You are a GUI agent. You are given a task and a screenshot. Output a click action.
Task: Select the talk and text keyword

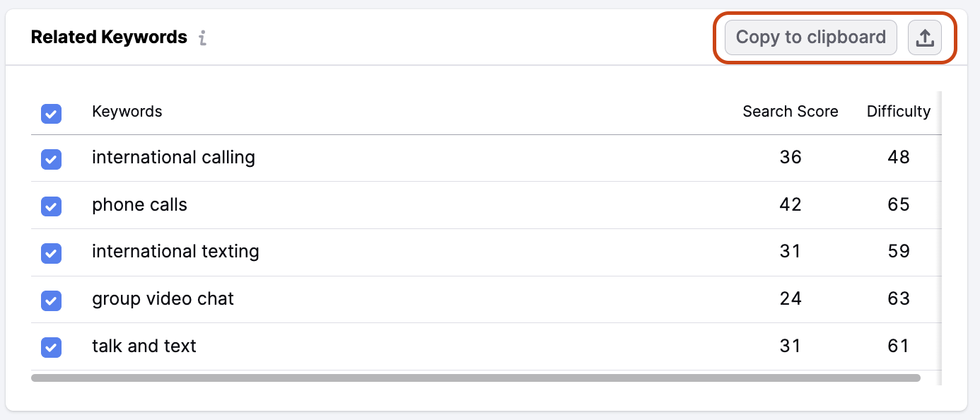point(144,346)
